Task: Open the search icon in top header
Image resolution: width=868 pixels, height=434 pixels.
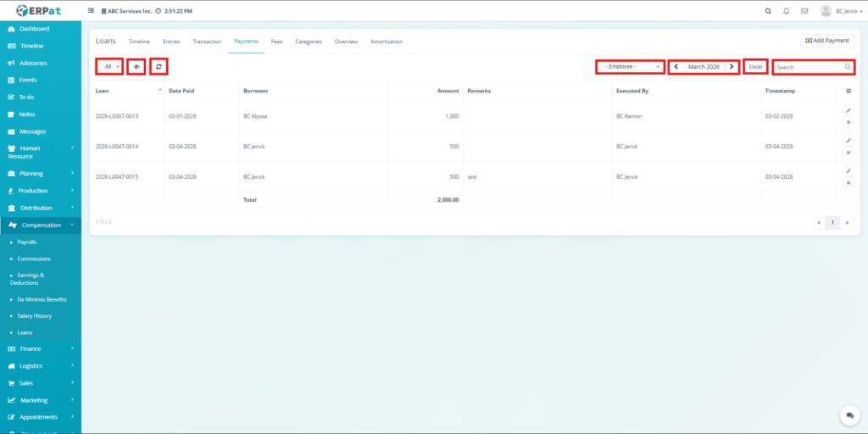Action: pyautogui.click(x=768, y=11)
